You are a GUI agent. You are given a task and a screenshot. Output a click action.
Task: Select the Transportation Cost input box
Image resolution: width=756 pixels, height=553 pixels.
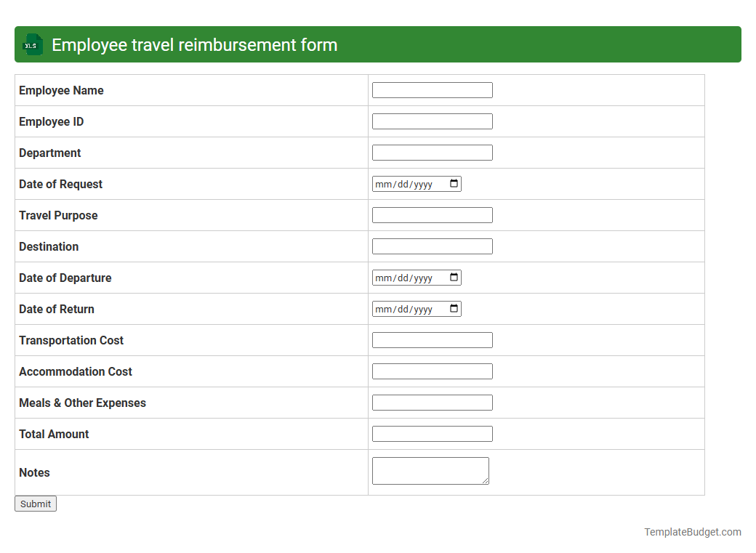[432, 339]
